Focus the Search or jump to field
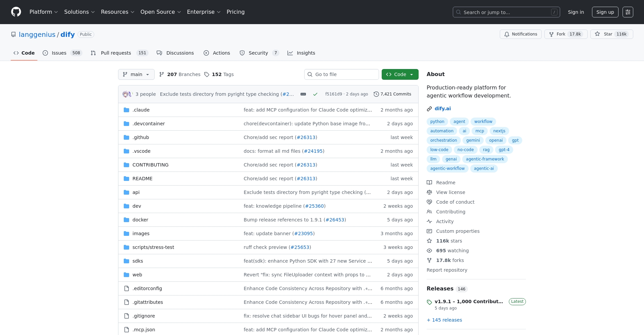 (506, 12)
